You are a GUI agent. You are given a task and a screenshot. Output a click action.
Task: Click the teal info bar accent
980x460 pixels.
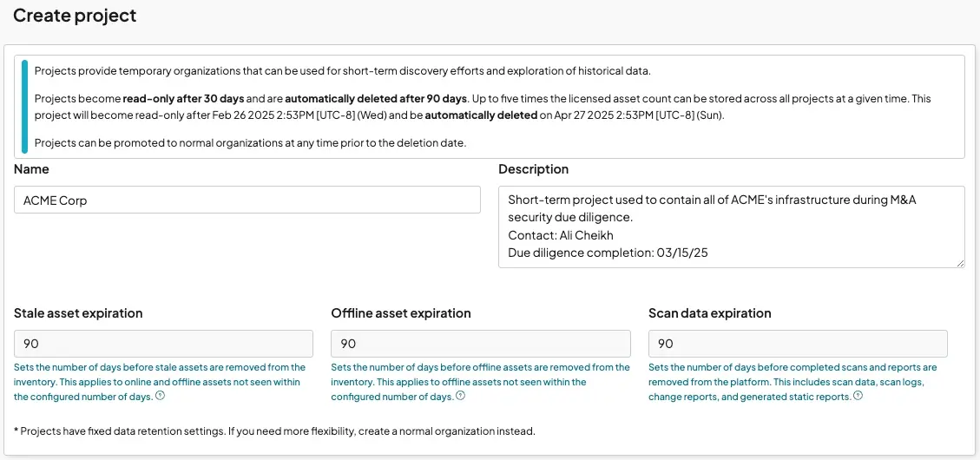(24, 107)
